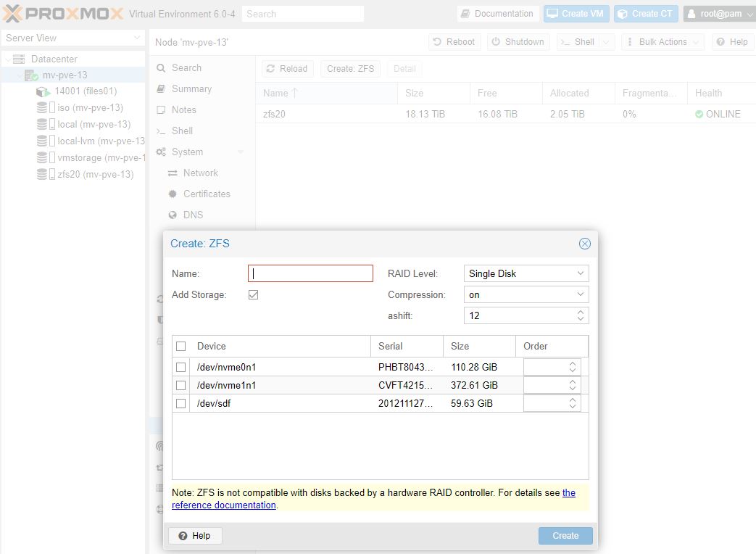
Task: Click the Help question mark icon in dialog
Action: pos(183,536)
